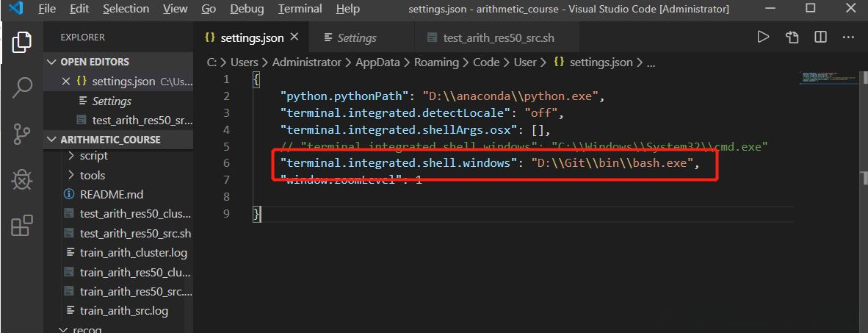
Task: Split the editor to the right
Action: click(x=820, y=37)
